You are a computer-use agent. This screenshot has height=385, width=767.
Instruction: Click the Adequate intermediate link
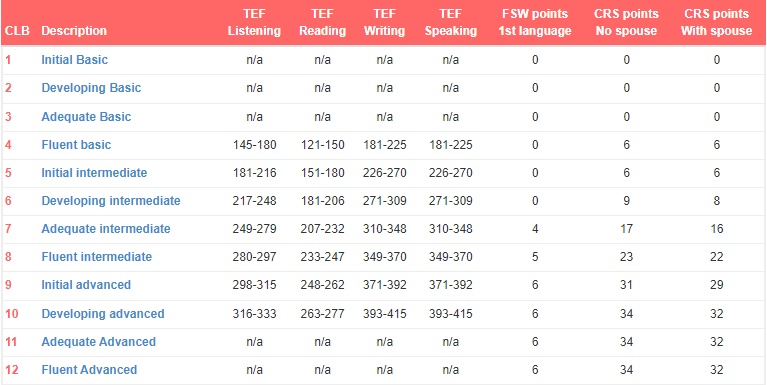click(106, 228)
